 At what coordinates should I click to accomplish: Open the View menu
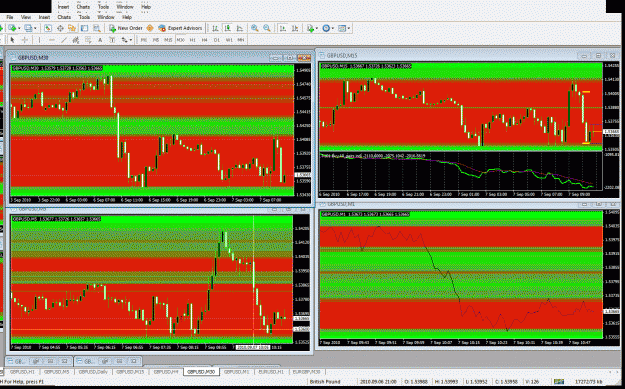[x=26, y=17]
